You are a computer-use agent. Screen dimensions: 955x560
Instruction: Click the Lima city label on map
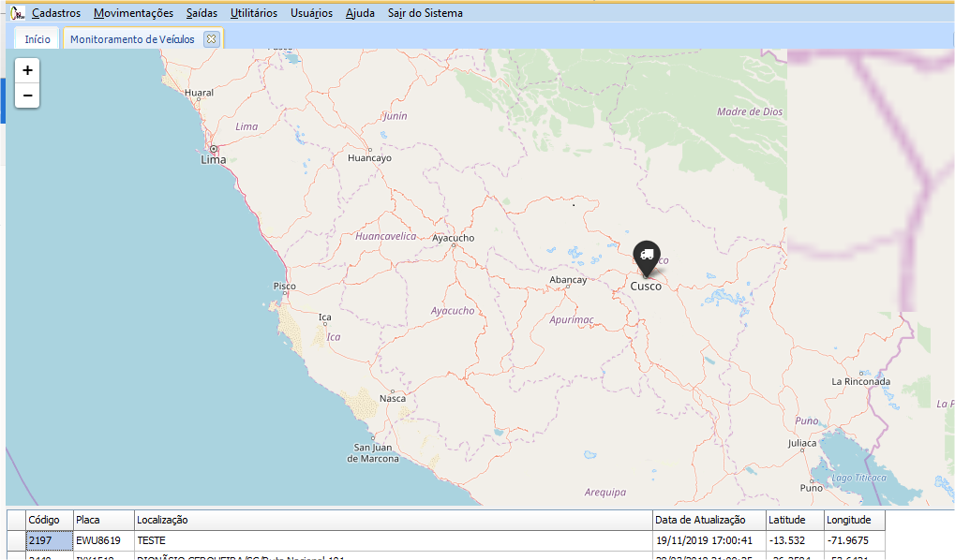point(213,159)
